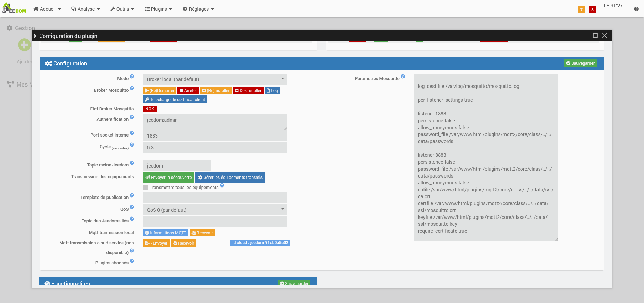
Task: Show help for Plugins abonnés
Action: tap(132, 261)
